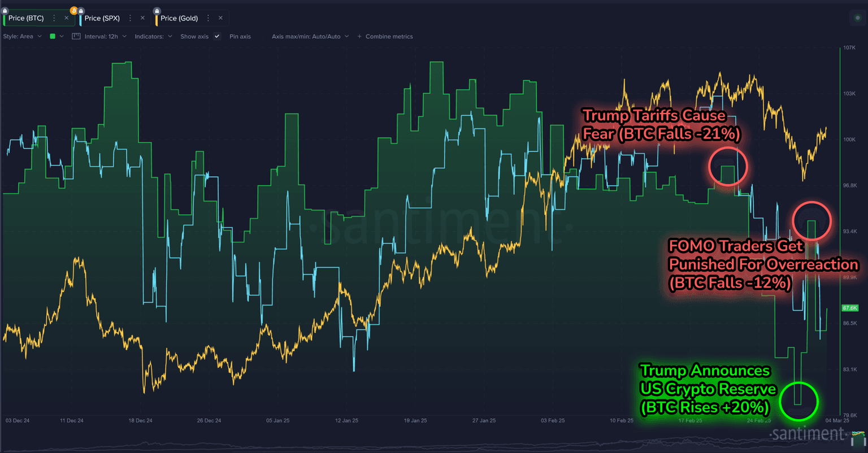This screenshot has width=868, height=453.
Task: Click the ruler icon beside Interval
Action: pos(76,36)
